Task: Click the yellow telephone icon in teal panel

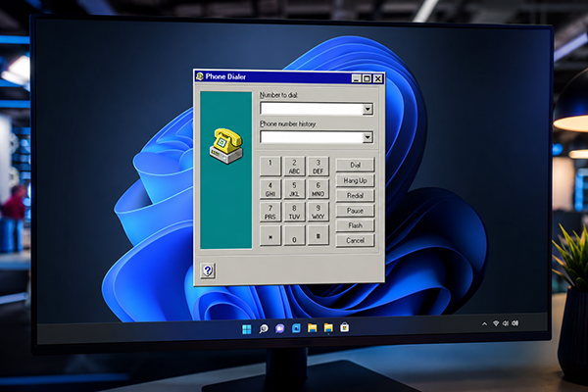Action: [x=226, y=146]
